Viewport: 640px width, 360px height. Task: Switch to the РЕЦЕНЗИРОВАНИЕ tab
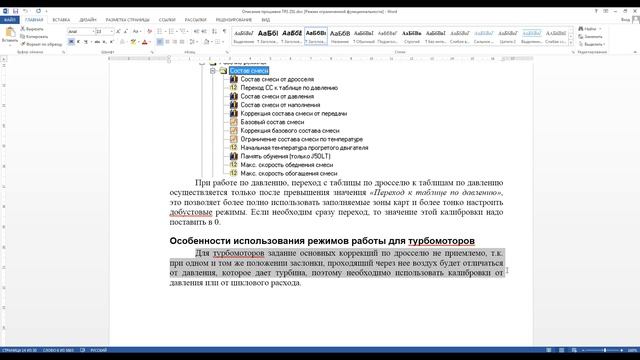tap(233, 20)
